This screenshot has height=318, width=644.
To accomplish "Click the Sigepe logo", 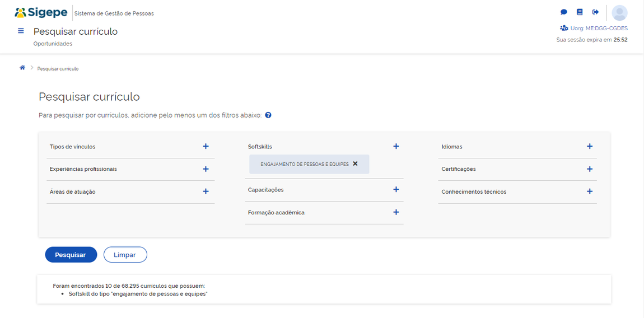I will [x=41, y=12].
